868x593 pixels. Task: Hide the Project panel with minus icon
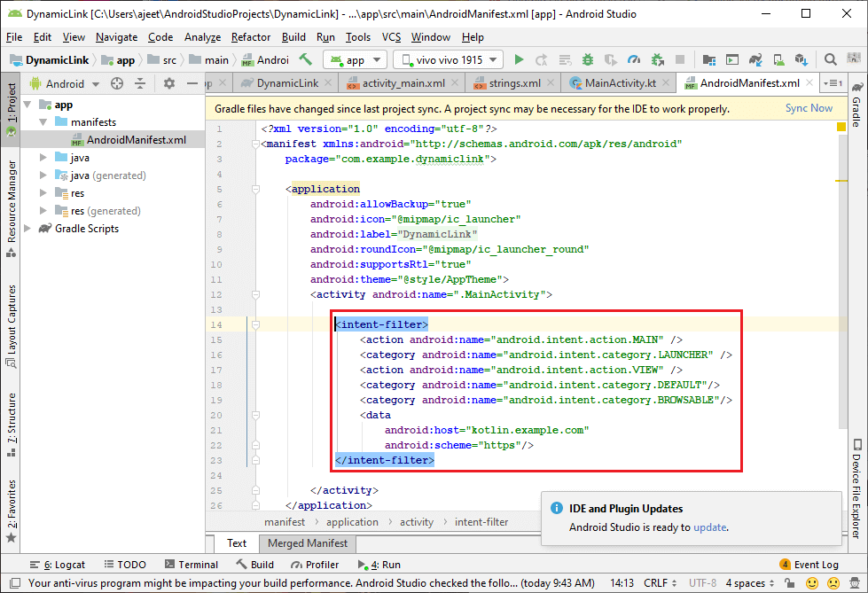coord(192,83)
